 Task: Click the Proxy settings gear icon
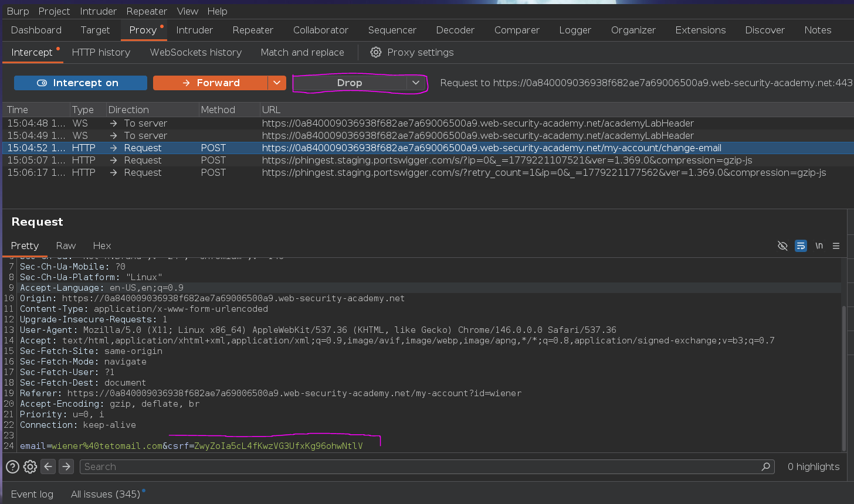point(376,52)
